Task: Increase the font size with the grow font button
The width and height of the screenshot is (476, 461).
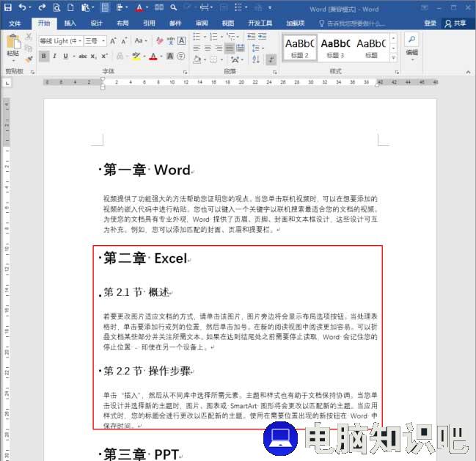Action: 113,40
